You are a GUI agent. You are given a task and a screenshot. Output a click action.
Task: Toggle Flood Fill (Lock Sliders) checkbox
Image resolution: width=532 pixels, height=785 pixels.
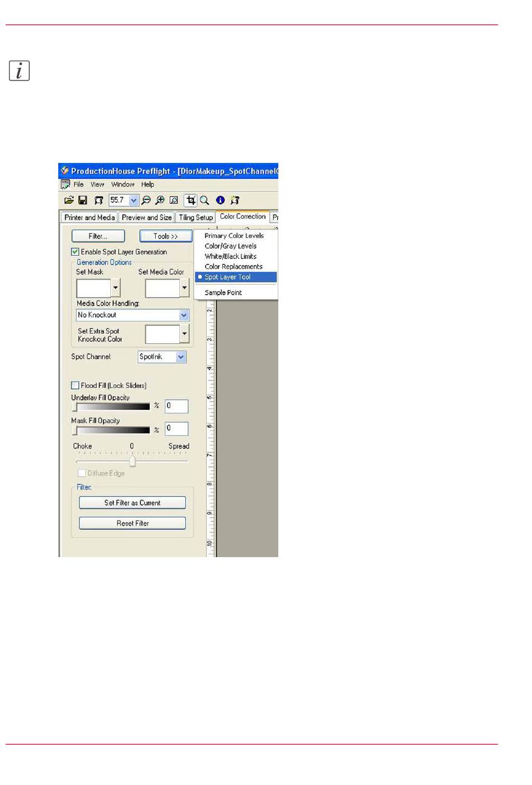75,385
